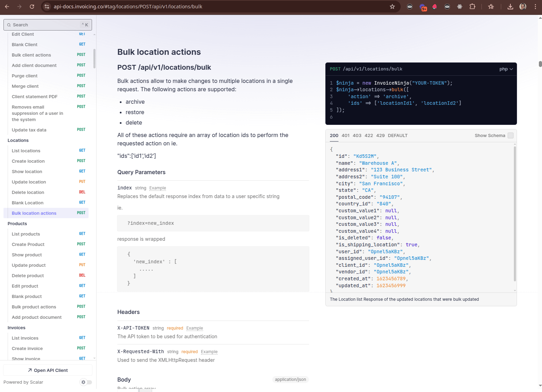Open the Example link for X-API-TOKEN
Image resolution: width=542 pixels, height=392 pixels.
194,328
